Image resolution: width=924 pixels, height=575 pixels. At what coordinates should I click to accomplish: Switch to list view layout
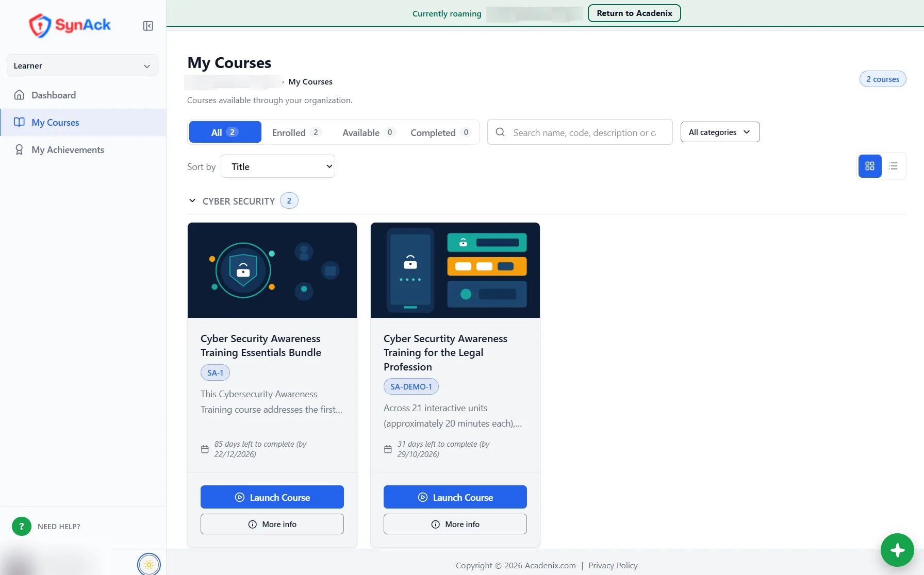tap(893, 166)
